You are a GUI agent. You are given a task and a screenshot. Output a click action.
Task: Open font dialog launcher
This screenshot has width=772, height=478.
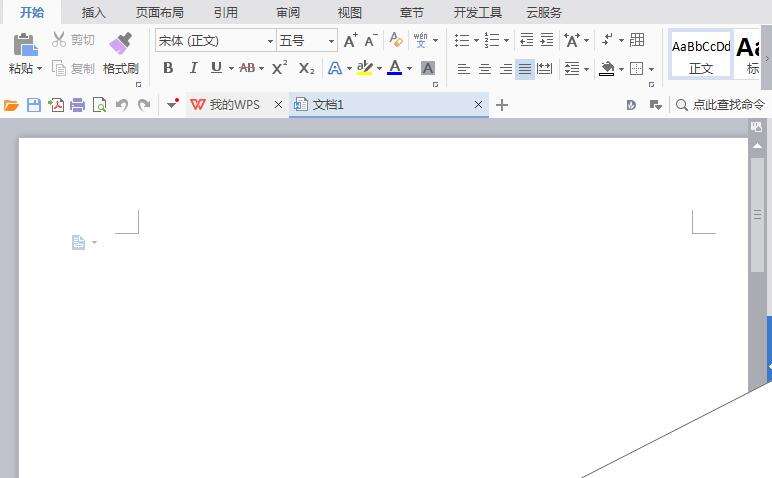pos(435,85)
